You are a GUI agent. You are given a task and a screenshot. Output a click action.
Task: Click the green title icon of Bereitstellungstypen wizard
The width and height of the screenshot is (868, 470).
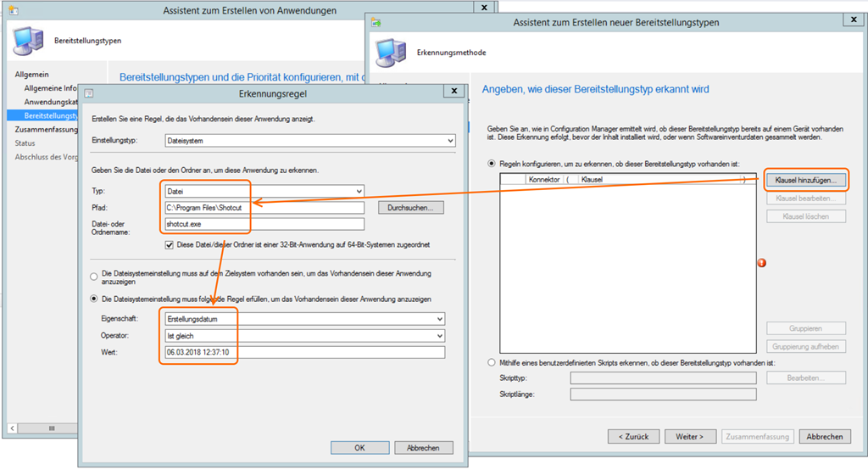pyautogui.click(x=376, y=22)
